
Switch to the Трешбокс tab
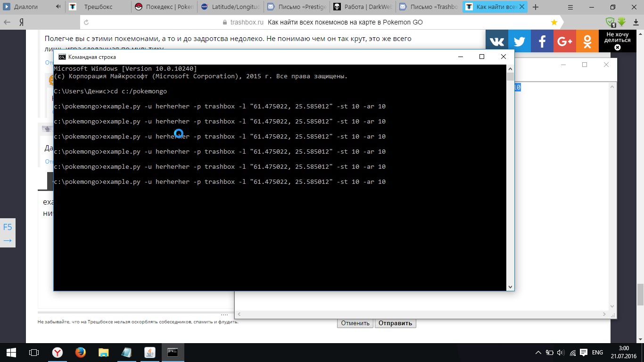click(x=98, y=7)
